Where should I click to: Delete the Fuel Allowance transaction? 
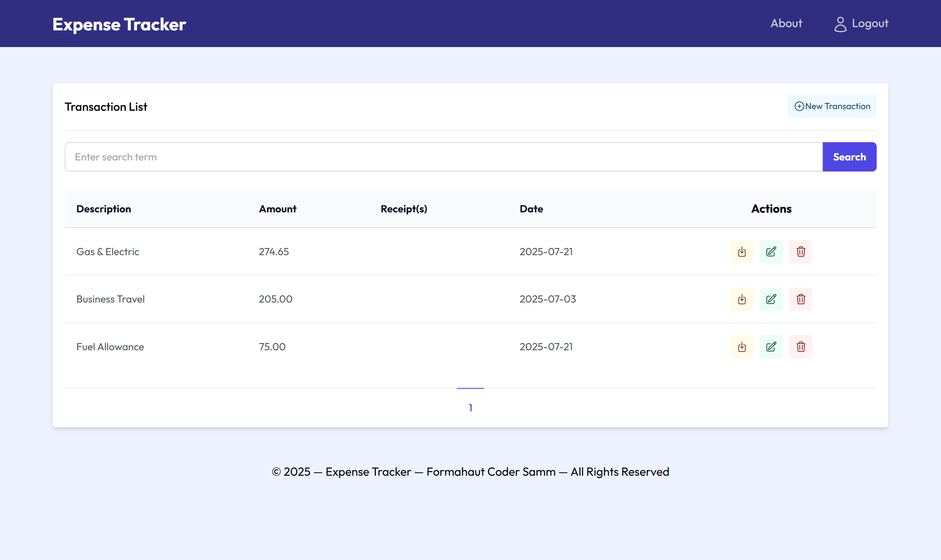pyautogui.click(x=800, y=347)
